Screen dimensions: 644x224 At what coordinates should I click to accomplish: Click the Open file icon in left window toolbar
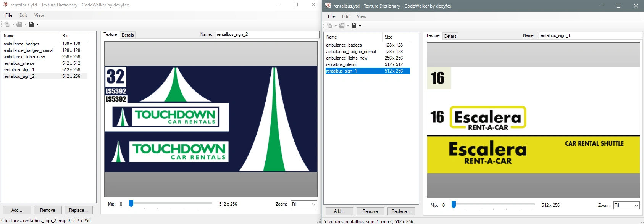tap(19, 24)
